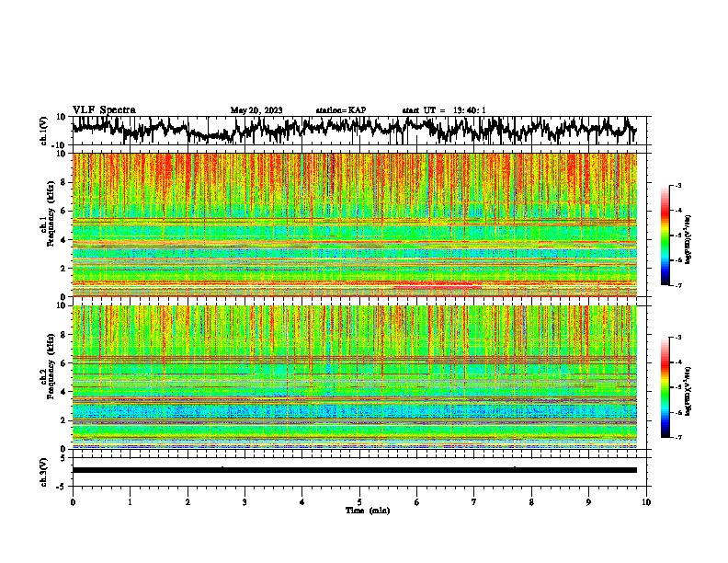Click the "6" kHz tick on ch.2 spectrogram
The image size is (728, 563).
click(63, 363)
